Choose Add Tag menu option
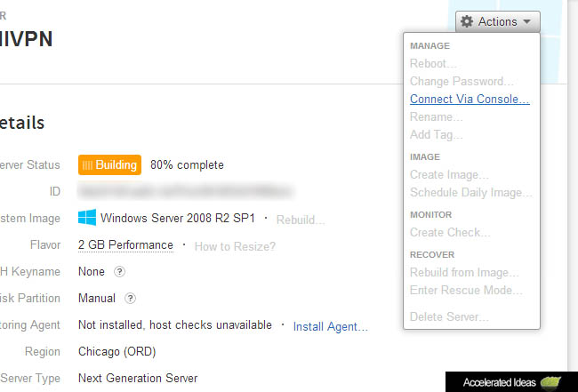This screenshot has width=578, height=392. [436, 135]
